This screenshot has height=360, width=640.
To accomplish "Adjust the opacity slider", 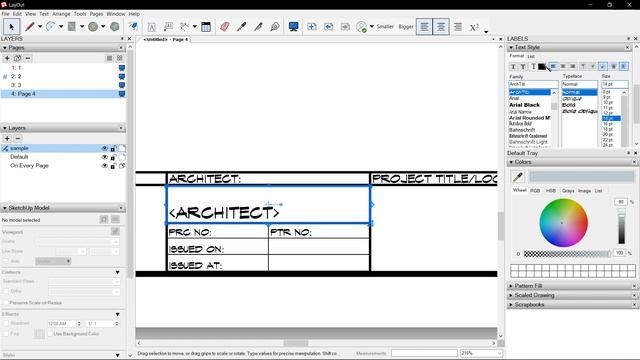I will click(567, 254).
